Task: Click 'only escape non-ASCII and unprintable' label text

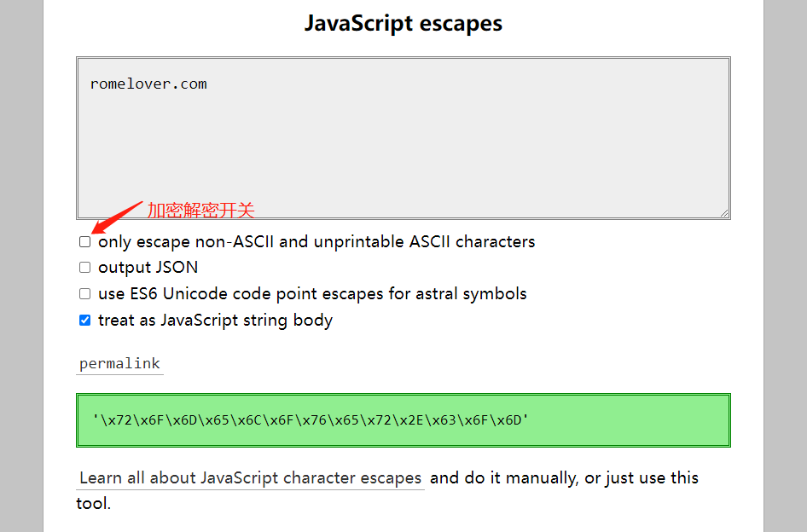Action: pyautogui.click(x=316, y=242)
